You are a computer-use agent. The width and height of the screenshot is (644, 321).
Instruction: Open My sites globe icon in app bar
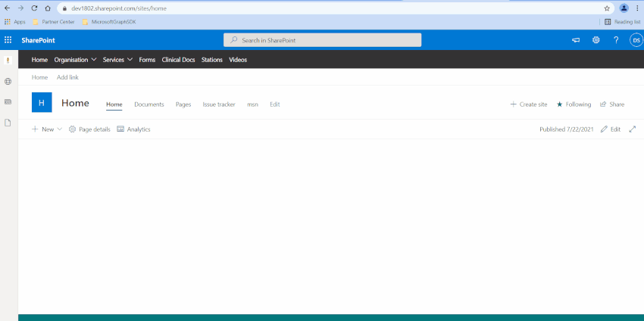8,81
